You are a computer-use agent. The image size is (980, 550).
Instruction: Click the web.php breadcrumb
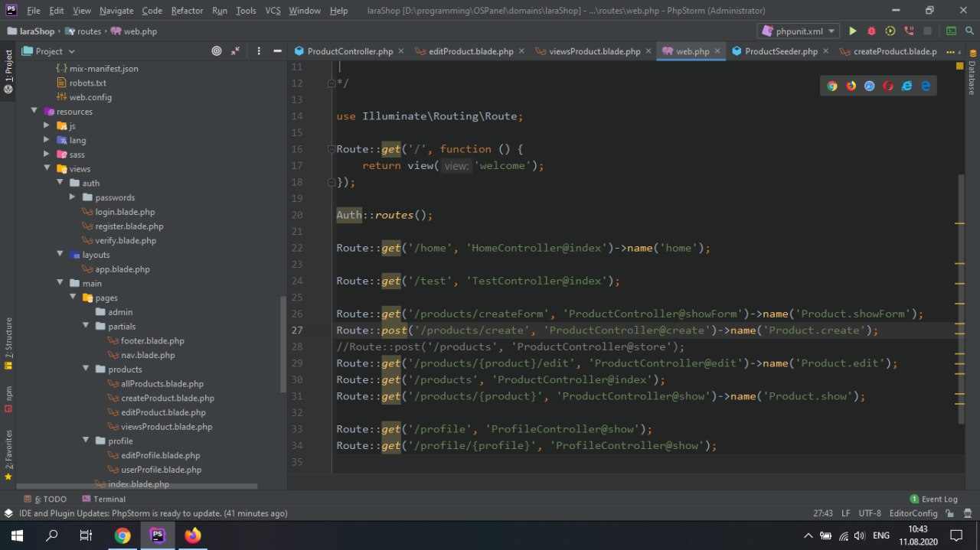tap(134, 31)
